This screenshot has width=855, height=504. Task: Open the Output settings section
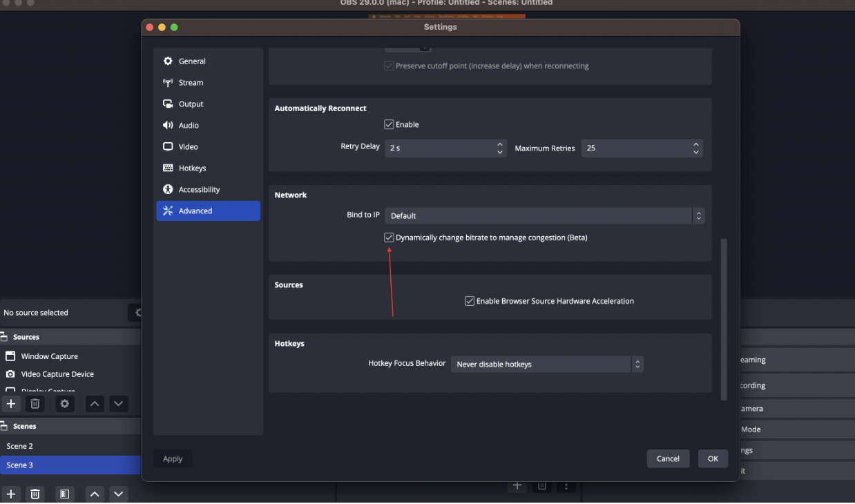click(208, 104)
